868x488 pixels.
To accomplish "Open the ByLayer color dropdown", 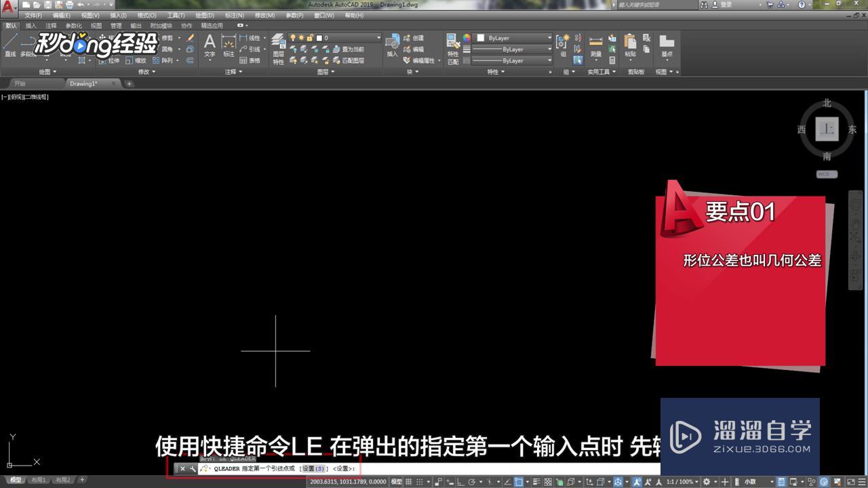I will pos(512,38).
